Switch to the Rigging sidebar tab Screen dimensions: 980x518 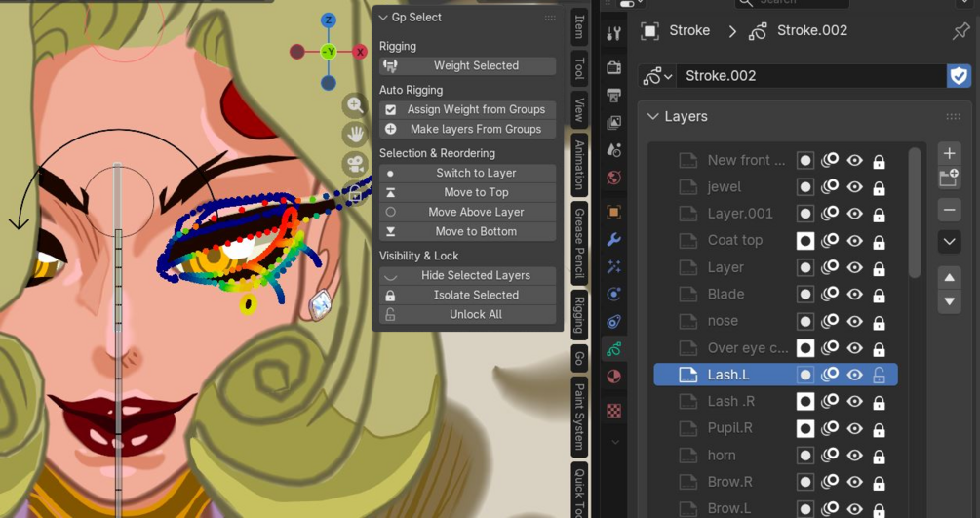tap(579, 315)
